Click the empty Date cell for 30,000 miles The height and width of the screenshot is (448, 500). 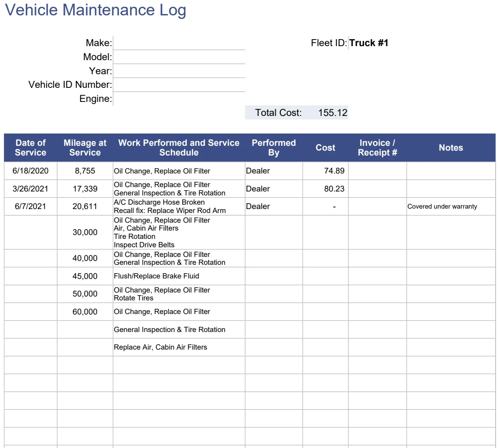[31, 232]
